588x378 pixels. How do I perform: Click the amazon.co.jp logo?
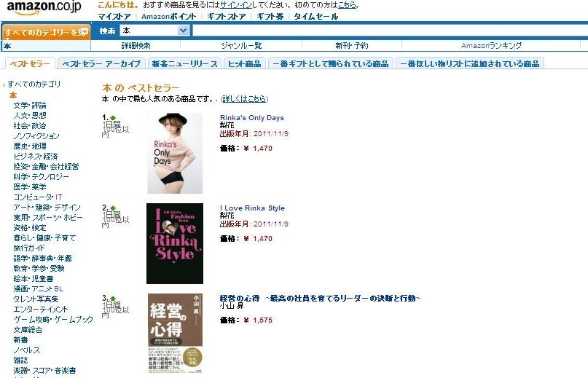point(44,7)
